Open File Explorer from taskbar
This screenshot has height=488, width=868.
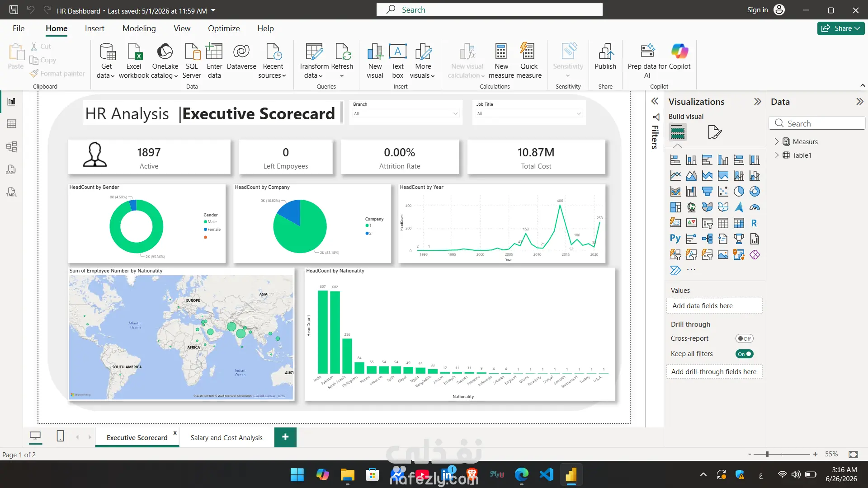[347, 474]
